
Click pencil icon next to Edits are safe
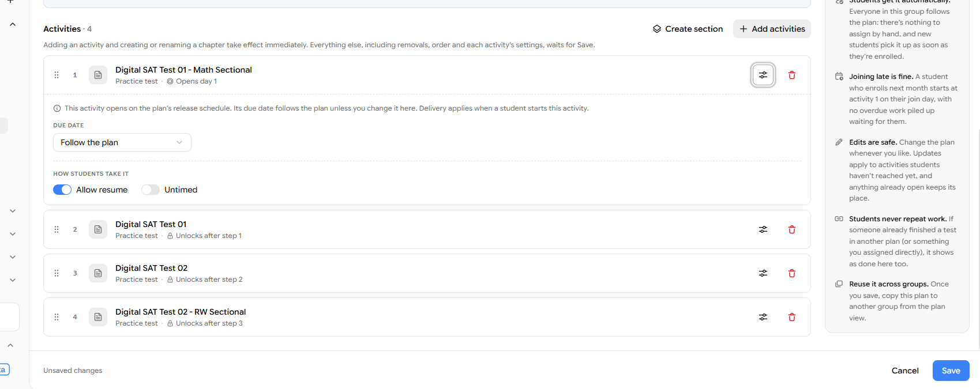(x=839, y=142)
